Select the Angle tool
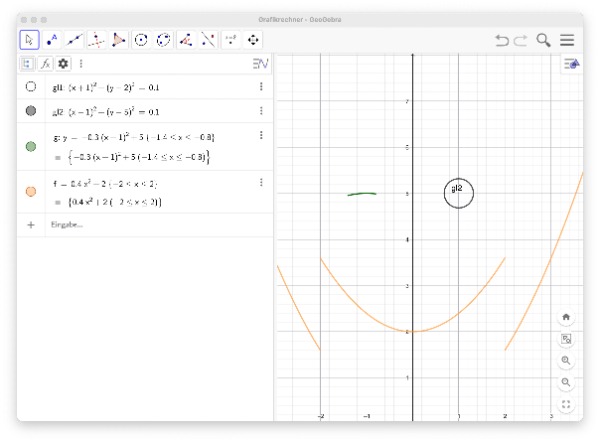The width and height of the screenshot is (600, 442). 186,40
